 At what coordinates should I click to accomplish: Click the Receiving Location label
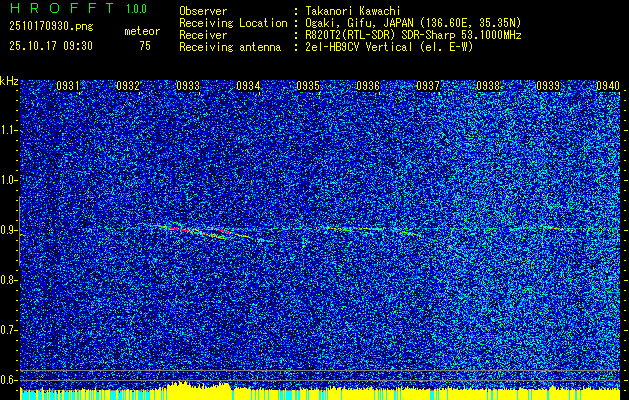click(233, 23)
